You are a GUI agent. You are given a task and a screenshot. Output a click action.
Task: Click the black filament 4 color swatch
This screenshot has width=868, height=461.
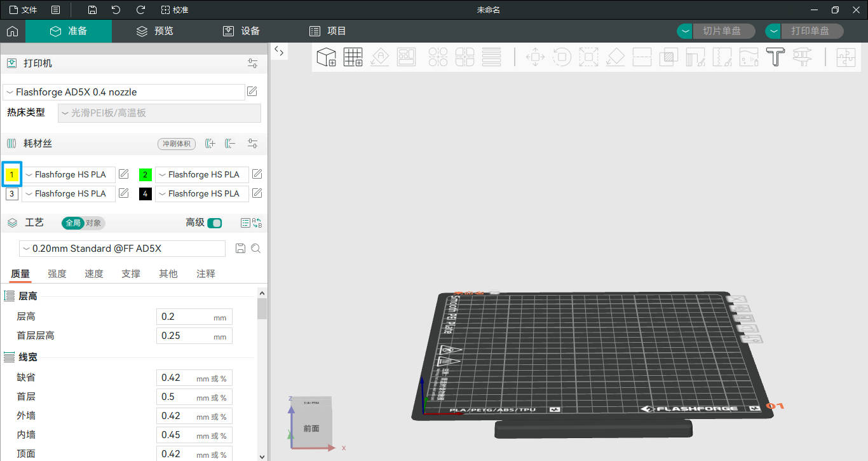(x=146, y=194)
